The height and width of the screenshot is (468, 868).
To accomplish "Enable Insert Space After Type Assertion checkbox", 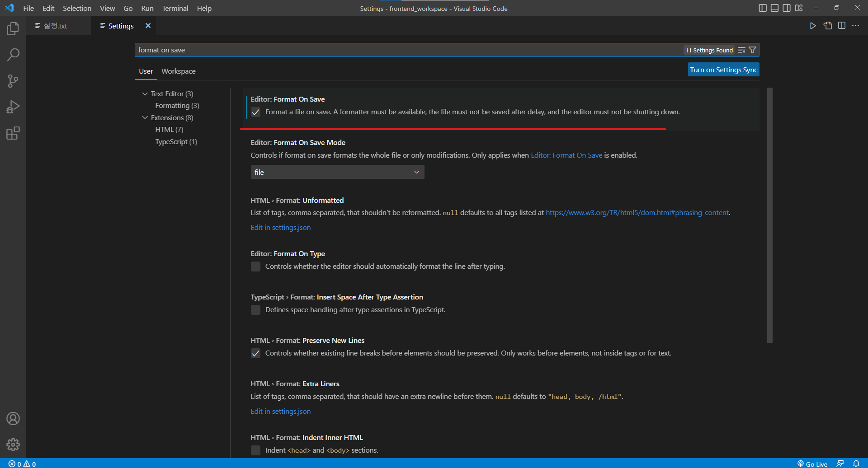I will click(x=256, y=310).
